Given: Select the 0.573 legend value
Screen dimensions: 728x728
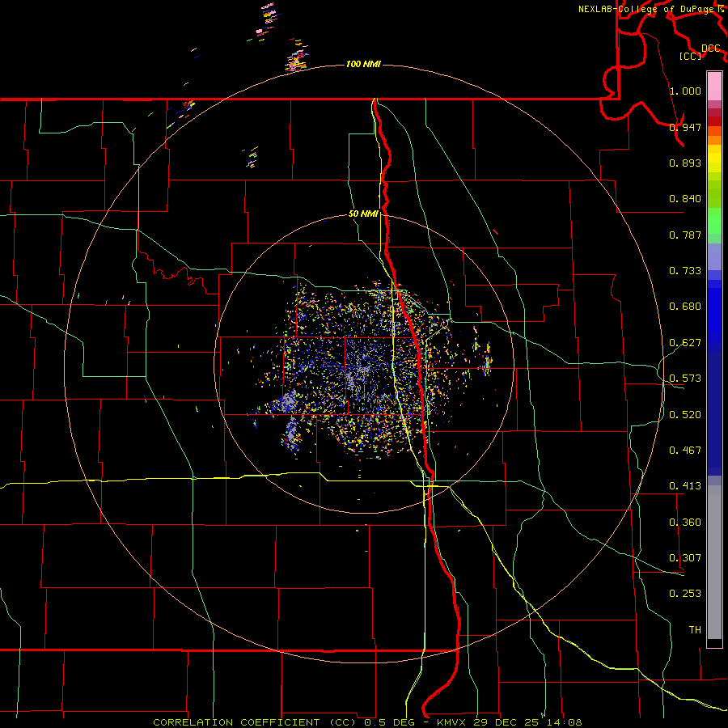Looking at the screenshot, I should click(x=685, y=379).
